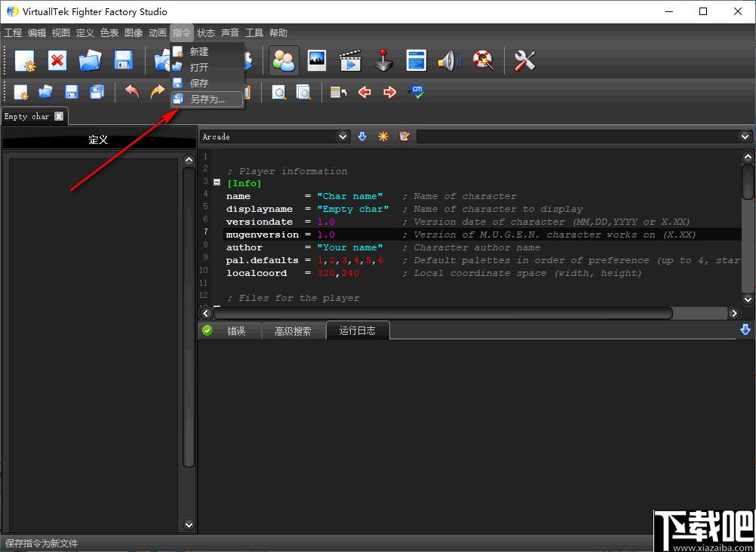
Task: Open the 视图 menu
Action: (61, 32)
